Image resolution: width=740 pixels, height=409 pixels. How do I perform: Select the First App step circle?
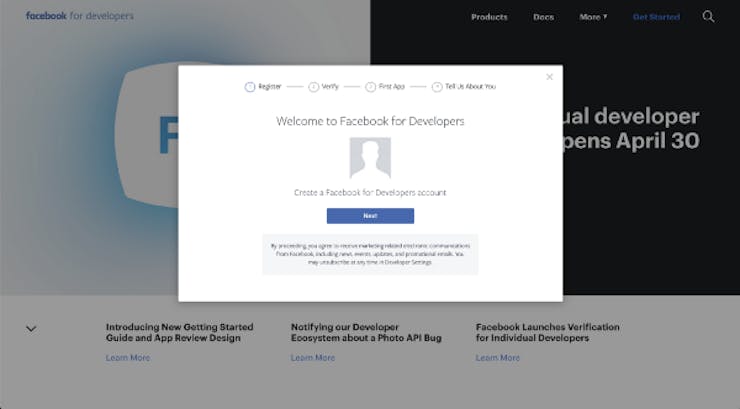click(x=370, y=87)
